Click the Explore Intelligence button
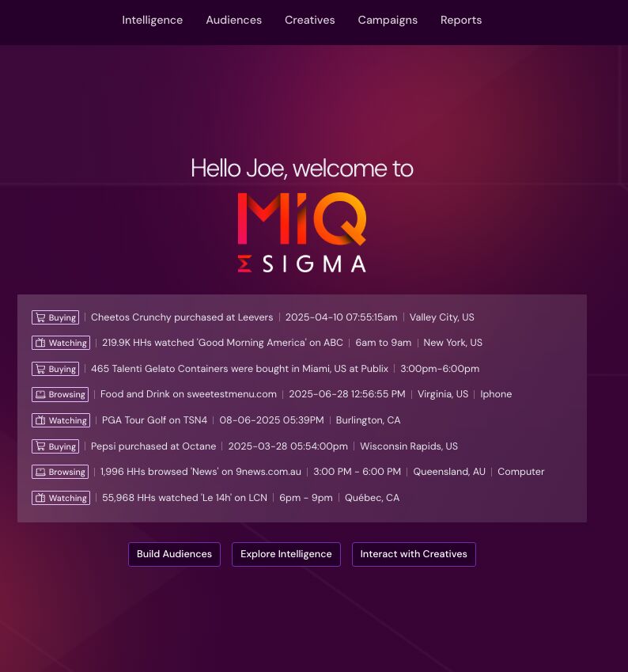This screenshot has height=672, width=628. tap(286, 554)
